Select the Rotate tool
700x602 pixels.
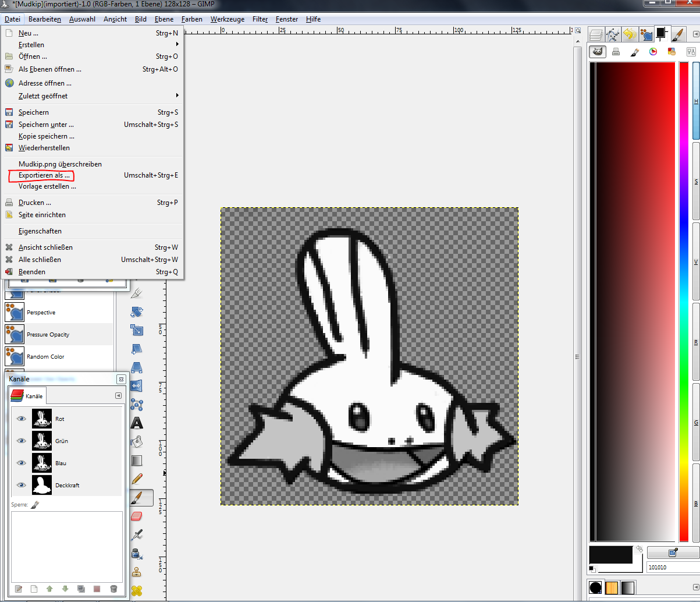point(137,311)
